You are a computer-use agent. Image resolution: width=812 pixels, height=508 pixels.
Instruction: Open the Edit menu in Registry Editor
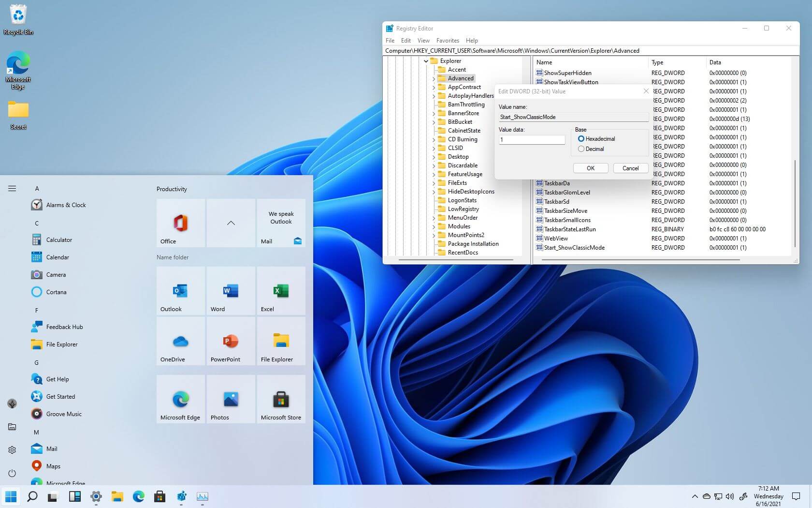[406, 41]
